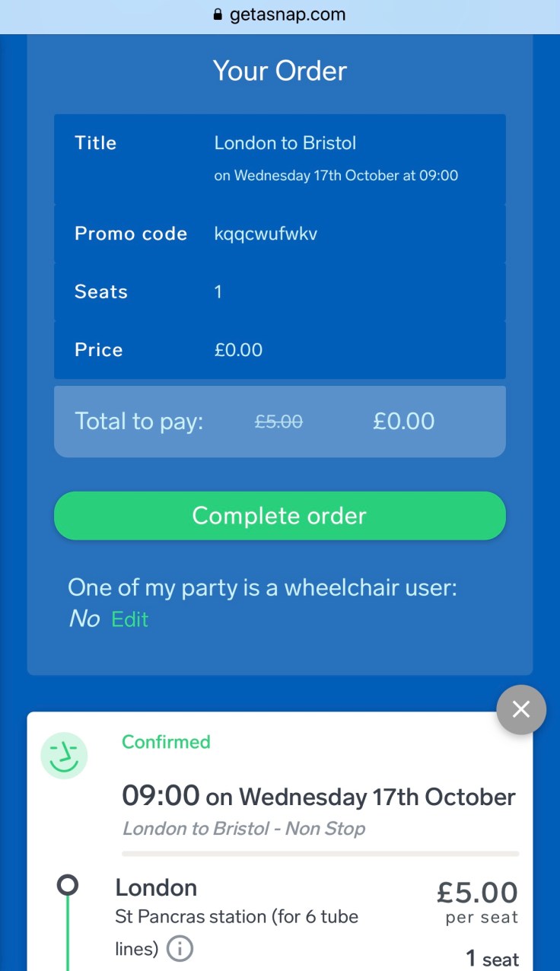Open the getasnap.com address bar

[x=287, y=14]
